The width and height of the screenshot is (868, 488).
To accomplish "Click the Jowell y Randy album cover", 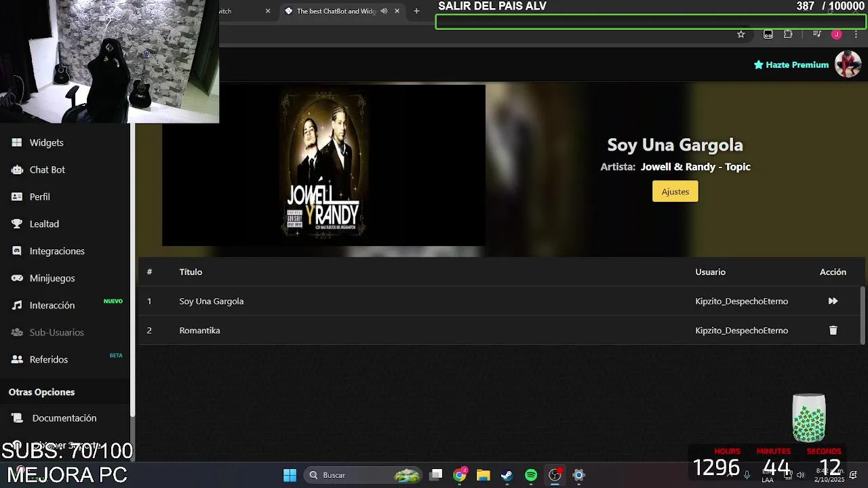I will coord(323,165).
